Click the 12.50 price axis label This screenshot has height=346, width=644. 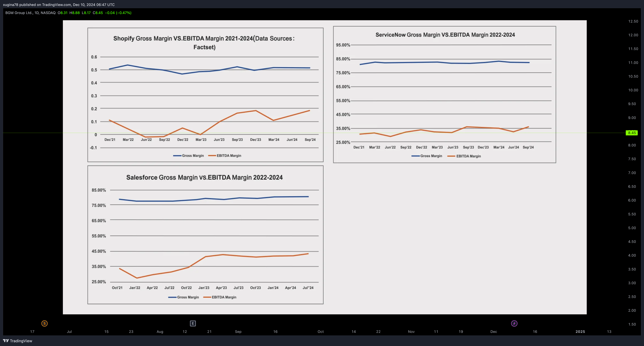coord(633,21)
